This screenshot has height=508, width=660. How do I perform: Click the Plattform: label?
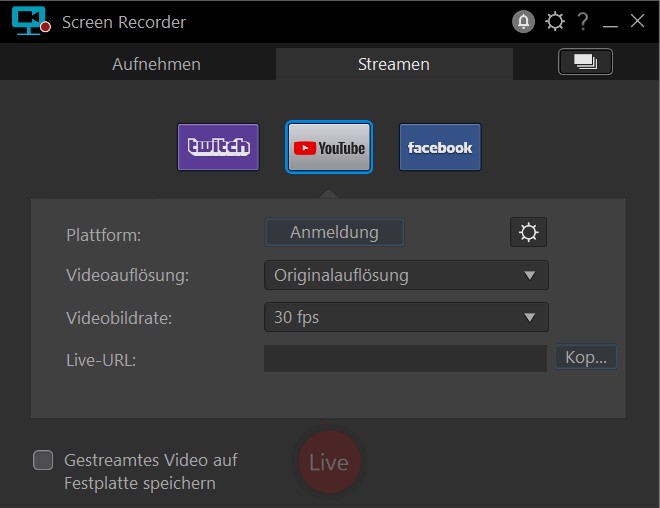click(104, 235)
